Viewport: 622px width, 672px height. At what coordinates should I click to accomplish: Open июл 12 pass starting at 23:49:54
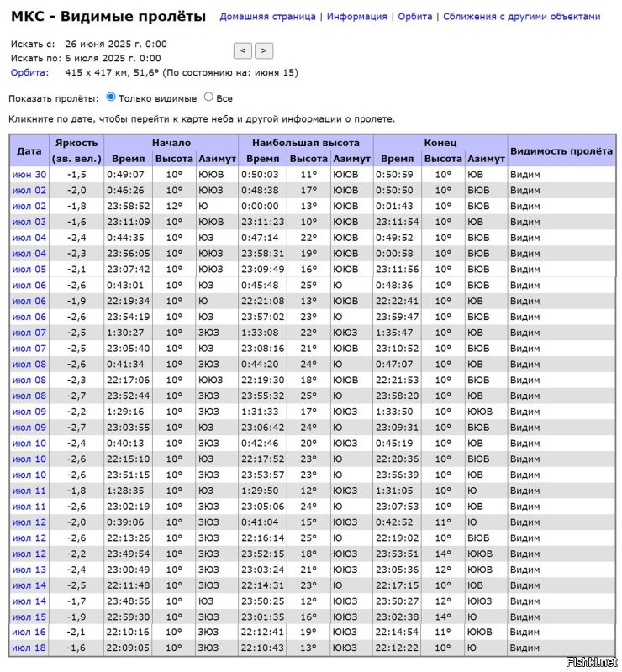(29, 554)
